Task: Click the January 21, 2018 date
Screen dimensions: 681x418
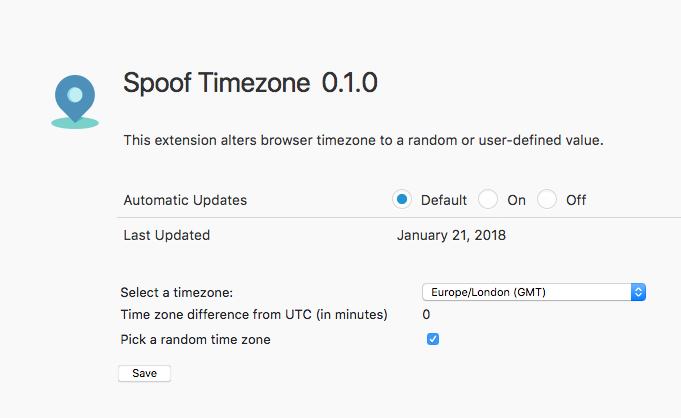Action: click(451, 235)
